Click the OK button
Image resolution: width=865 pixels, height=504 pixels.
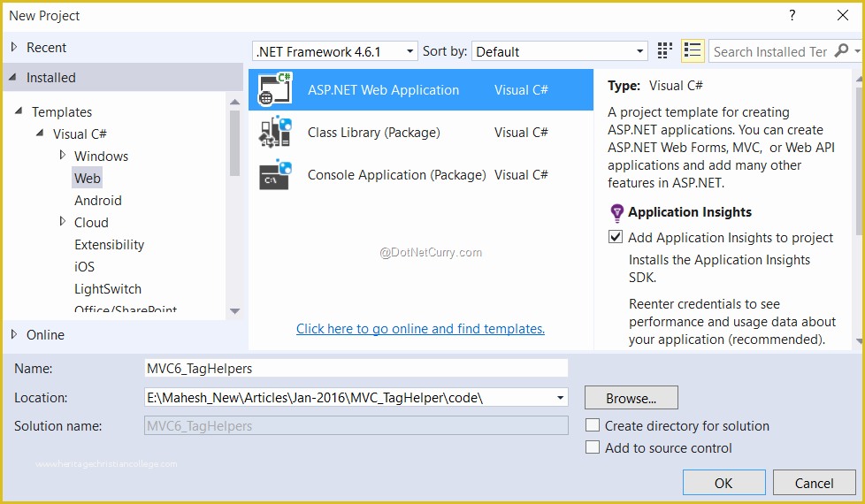723,483
